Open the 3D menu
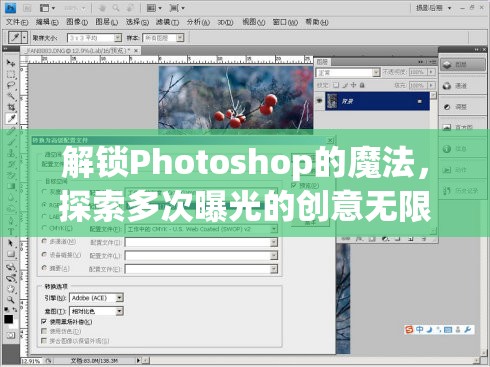Screen dimensions: 490x367 [x=225, y=22]
